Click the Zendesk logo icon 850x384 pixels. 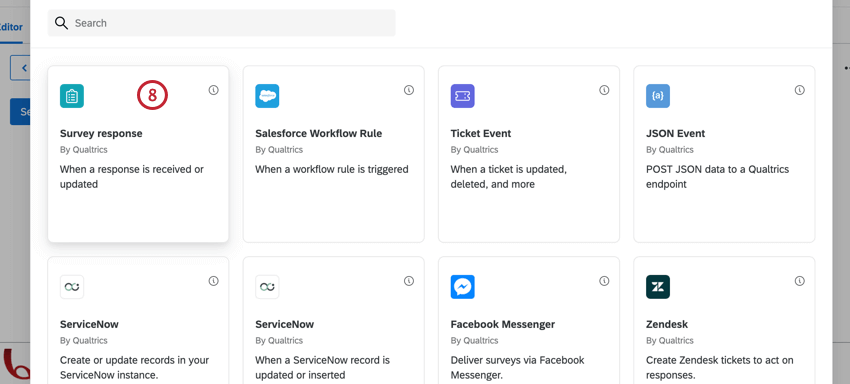pyautogui.click(x=658, y=287)
